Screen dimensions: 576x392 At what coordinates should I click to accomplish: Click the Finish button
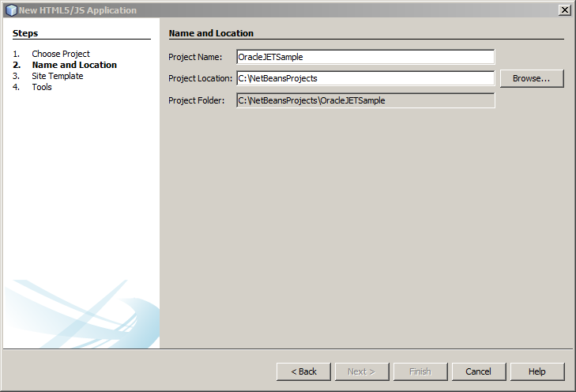420,371
